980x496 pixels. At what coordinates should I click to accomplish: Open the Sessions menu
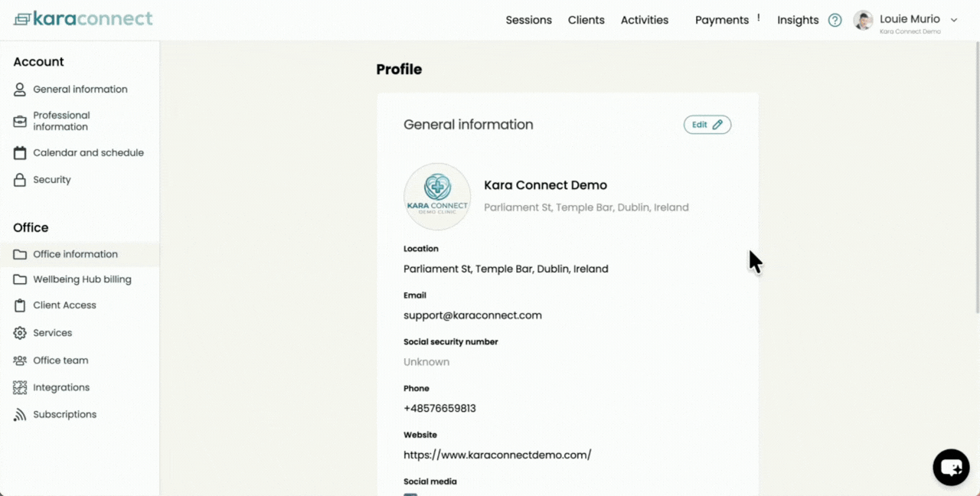tap(529, 20)
